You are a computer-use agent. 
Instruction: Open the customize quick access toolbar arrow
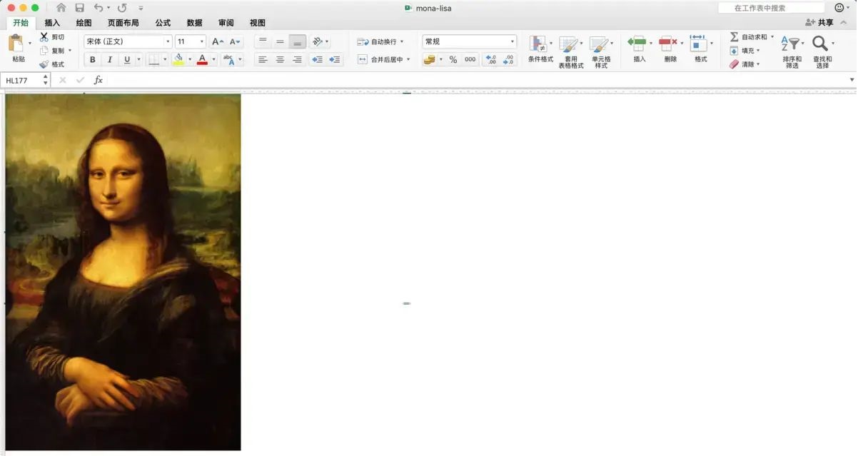coord(141,8)
